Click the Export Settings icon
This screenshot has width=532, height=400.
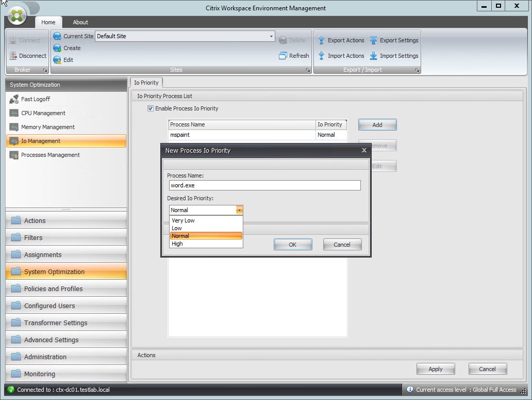point(373,40)
